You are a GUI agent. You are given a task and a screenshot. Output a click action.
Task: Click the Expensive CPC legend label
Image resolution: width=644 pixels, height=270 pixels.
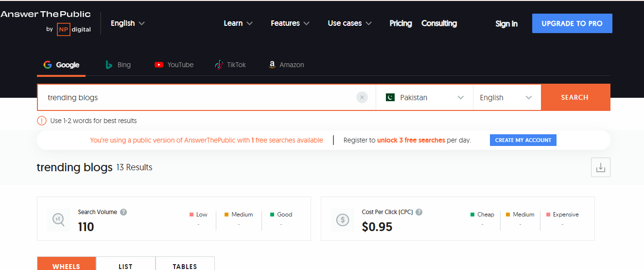[x=566, y=215]
